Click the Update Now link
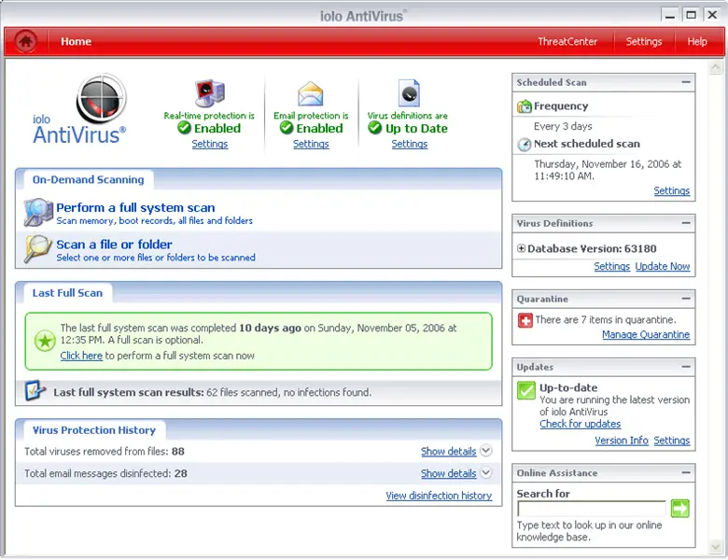This screenshot has width=728, height=560. [663, 267]
